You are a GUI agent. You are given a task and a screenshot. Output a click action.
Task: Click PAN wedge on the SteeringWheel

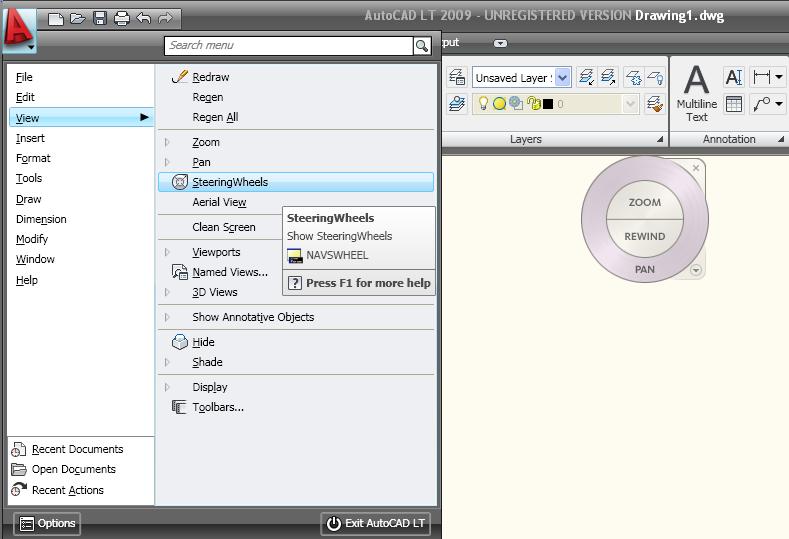pyautogui.click(x=645, y=269)
